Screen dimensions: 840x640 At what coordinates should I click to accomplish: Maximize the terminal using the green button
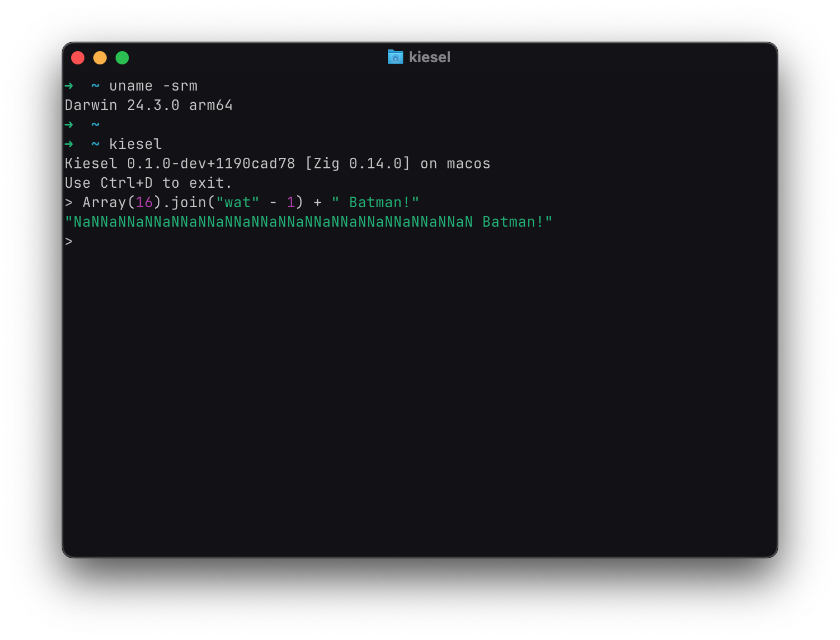pos(122,58)
